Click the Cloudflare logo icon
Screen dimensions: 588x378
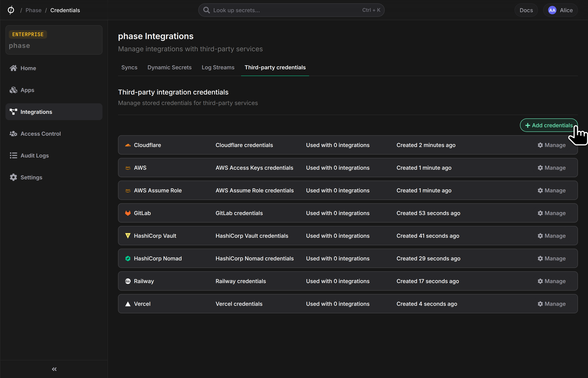(128, 145)
